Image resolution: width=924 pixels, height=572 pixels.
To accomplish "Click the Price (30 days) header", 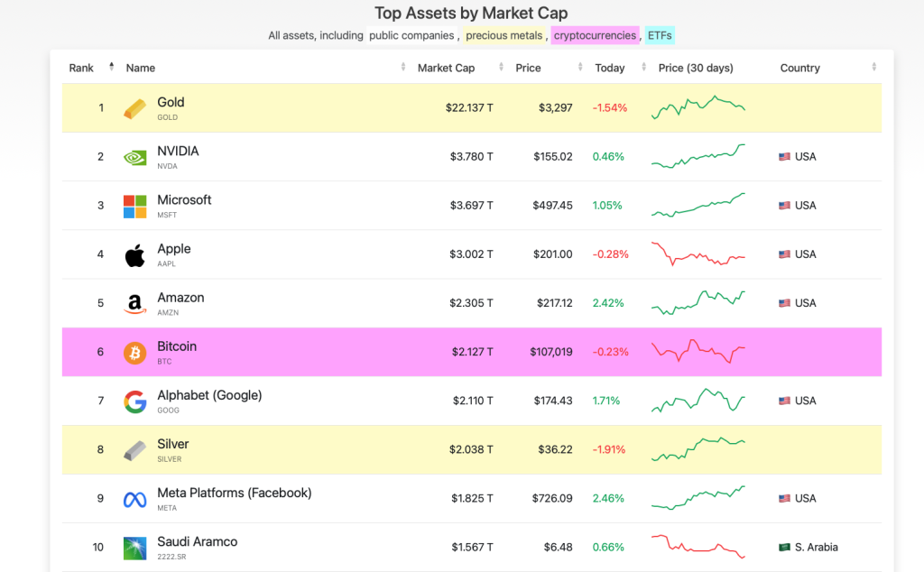I will click(x=696, y=68).
